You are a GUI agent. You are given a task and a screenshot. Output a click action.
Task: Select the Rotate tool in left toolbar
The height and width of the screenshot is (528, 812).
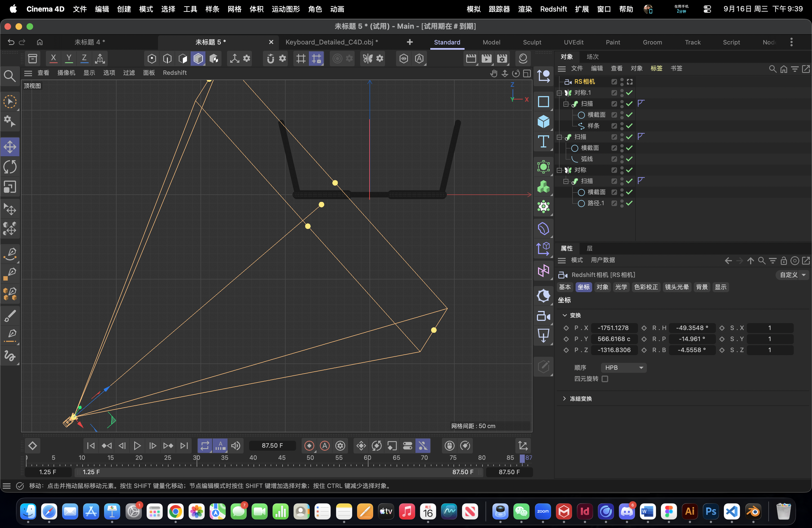[10, 167]
